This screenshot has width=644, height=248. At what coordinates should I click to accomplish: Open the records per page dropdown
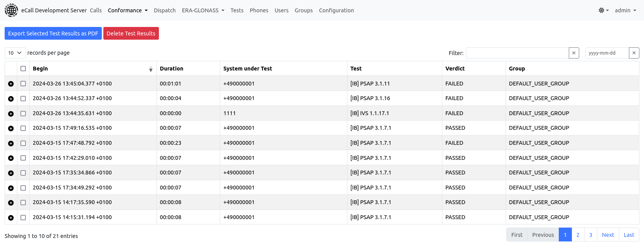(15, 53)
